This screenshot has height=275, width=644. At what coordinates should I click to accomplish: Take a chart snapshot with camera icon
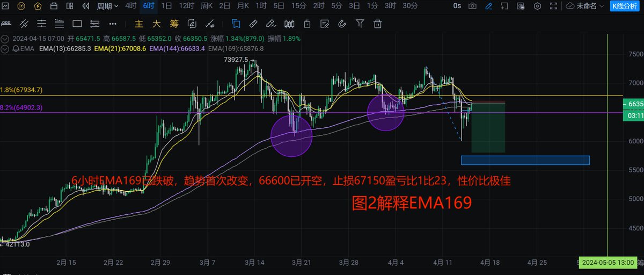[x=472, y=6]
